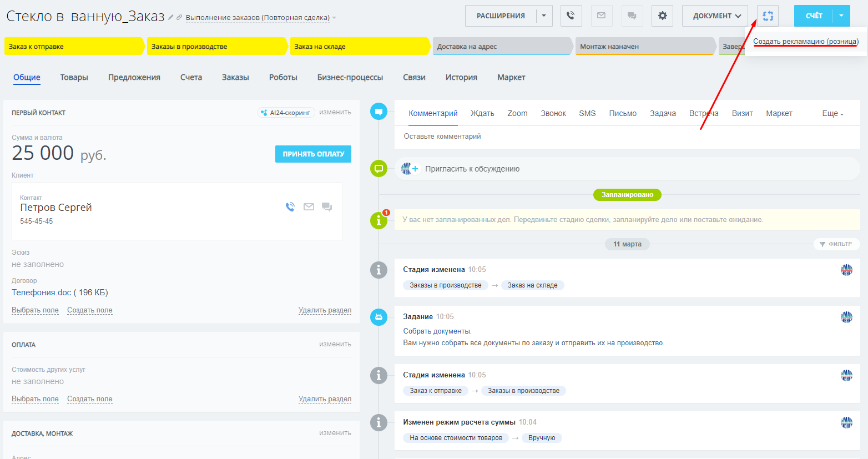
Task: Click the Оставьте комментарий input field
Action: coord(627,137)
